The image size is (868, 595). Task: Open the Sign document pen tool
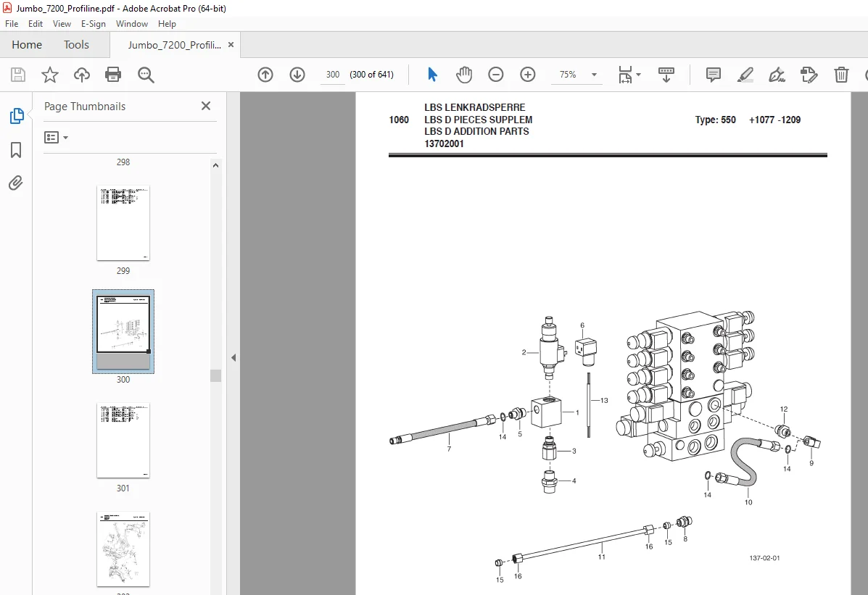point(777,75)
